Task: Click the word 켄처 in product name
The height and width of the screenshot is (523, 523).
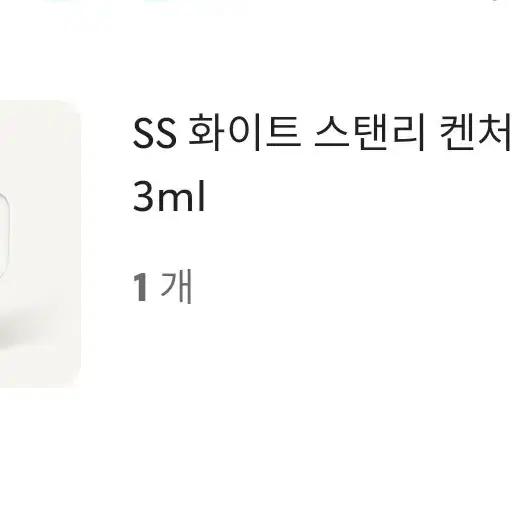Action: coord(475,131)
